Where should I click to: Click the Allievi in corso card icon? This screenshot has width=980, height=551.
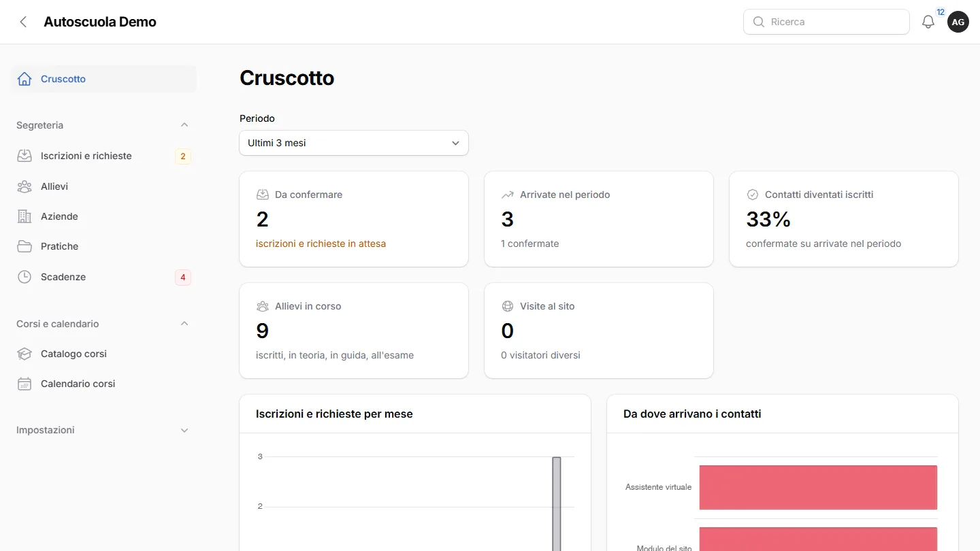[x=263, y=306]
